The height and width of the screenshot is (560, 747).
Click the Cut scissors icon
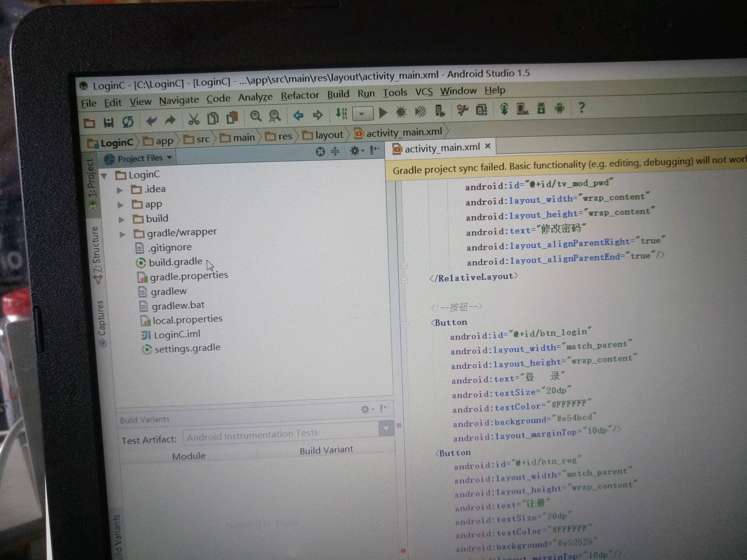click(194, 119)
